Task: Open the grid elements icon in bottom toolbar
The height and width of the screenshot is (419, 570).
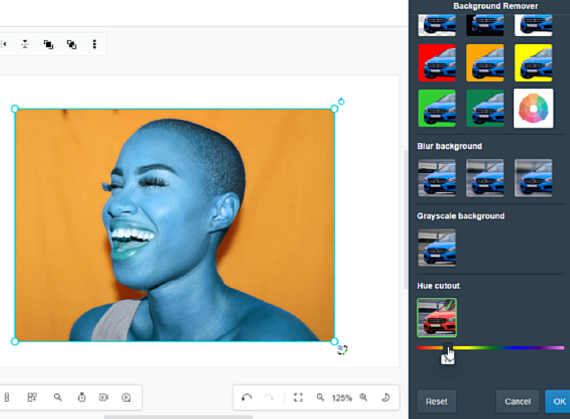Action: click(x=32, y=397)
